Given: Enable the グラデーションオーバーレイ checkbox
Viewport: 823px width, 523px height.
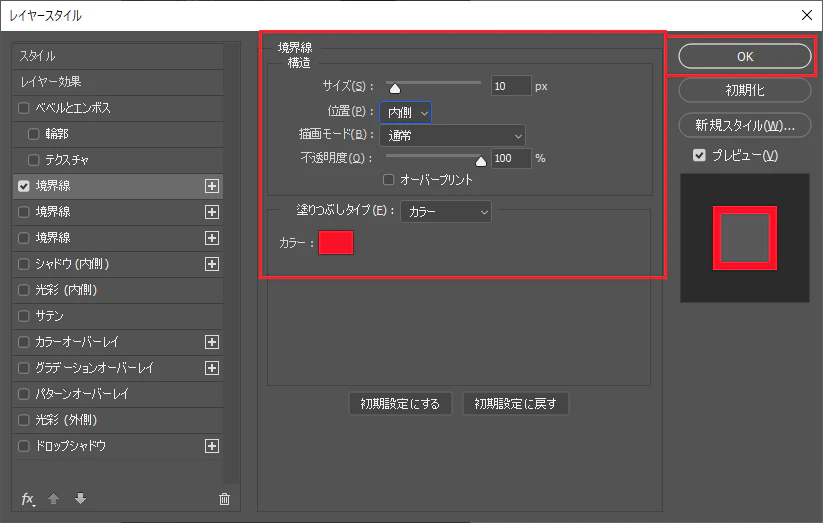Looking at the screenshot, I should 24,368.
